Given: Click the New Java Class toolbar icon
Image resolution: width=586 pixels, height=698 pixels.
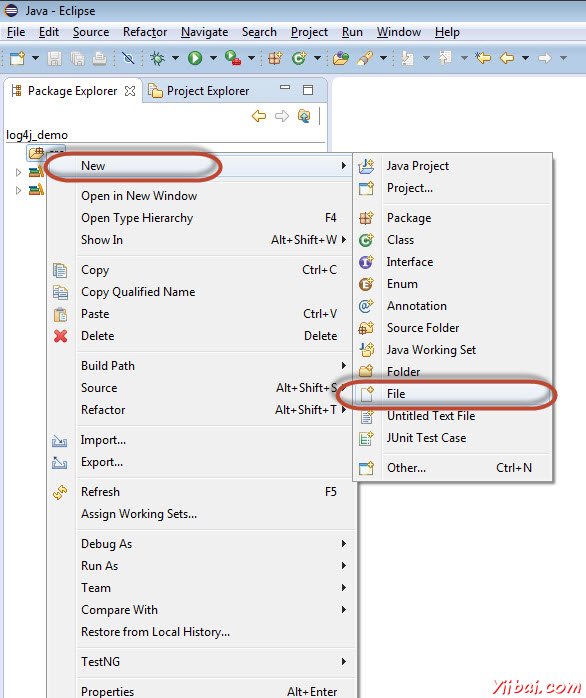Looking at the screenshot, I should pos(299,58).
